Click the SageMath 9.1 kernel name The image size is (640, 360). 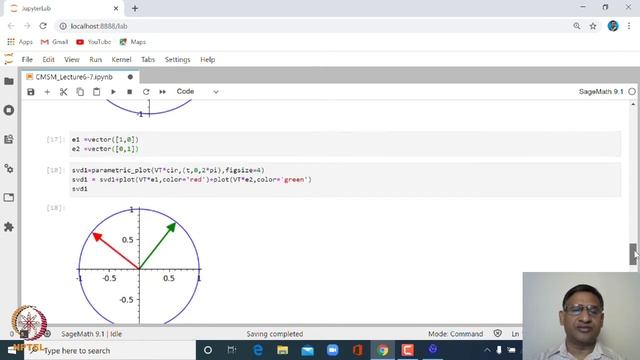click(601, 92)
